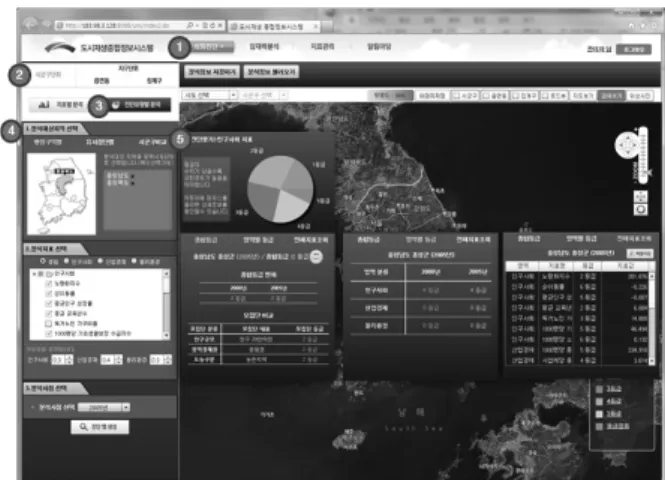Screen dimensions: 665x480
Task: Click the export button above the indicator table
Action: tap(639, 253)
